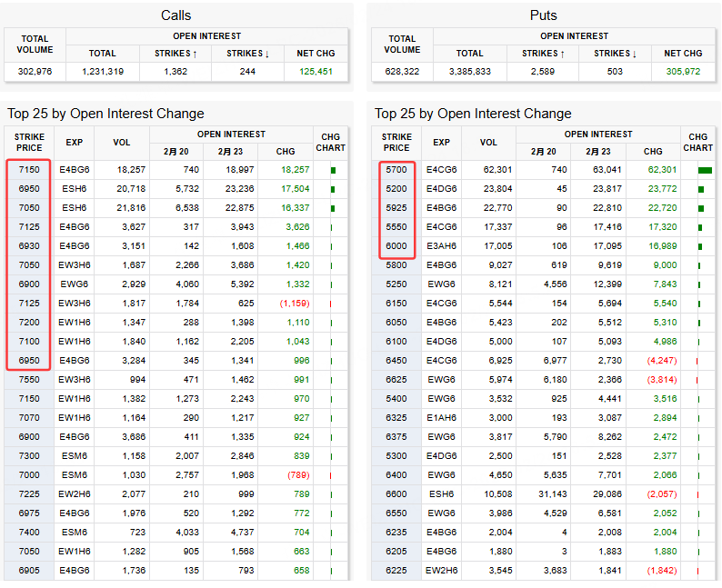This screenshot has width=722, height=588.
Task: Click the Calls net change value 125,451
Action: (316, 71)
